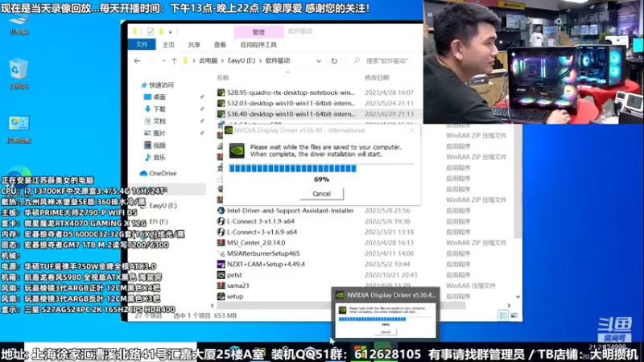Select the 管理 contextual tab

coord(258,32)
